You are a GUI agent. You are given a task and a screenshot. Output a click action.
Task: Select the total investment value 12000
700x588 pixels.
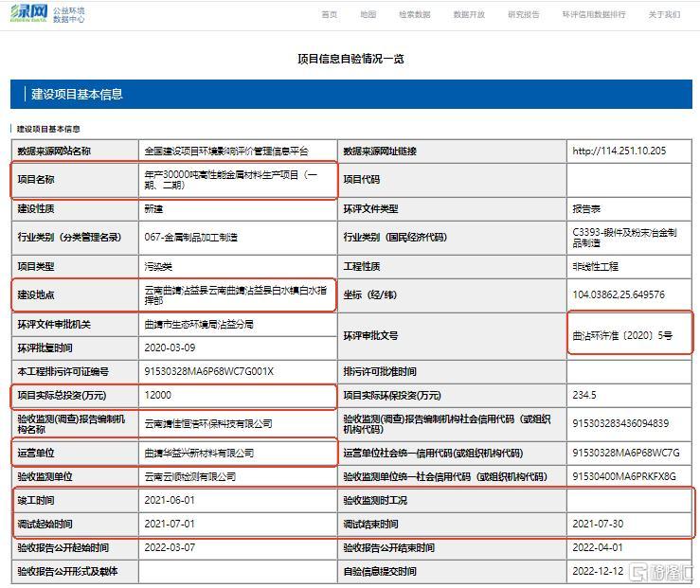[157, 395]
